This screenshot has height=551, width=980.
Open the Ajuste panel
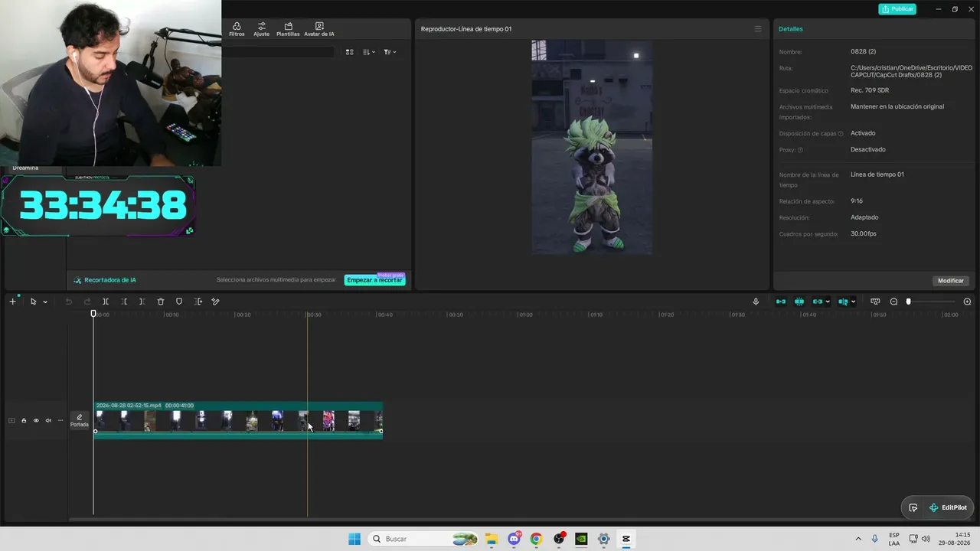262,29
